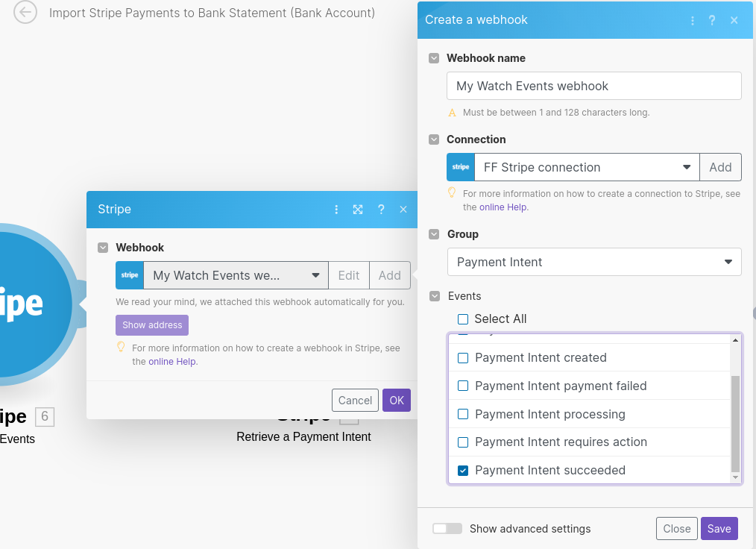Click the help question mark in Stripe dialog

point(381,210)
